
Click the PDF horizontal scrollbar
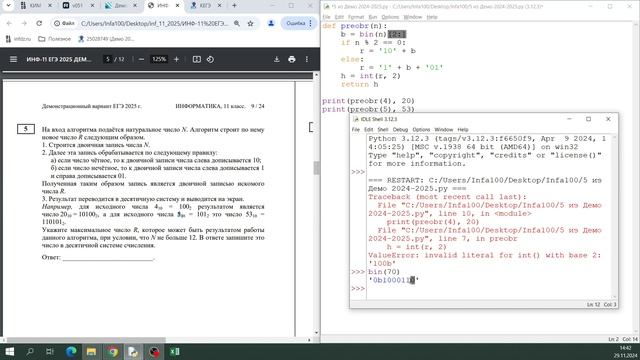[86, 340]
